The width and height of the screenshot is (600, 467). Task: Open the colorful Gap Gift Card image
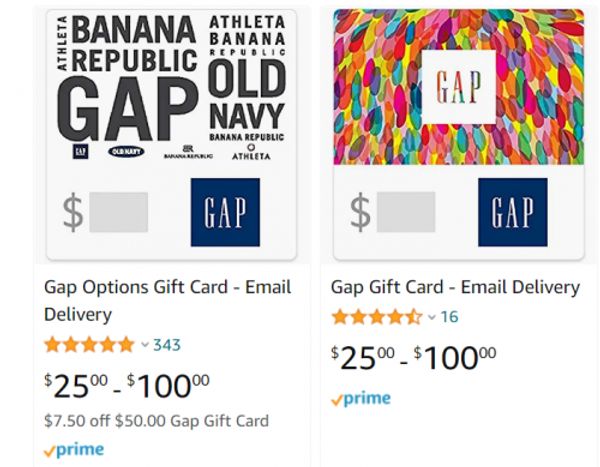459,135
